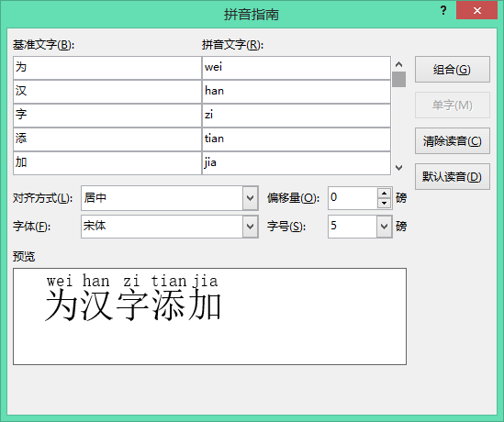This screenshot has height=422, width=504.
Task: Click the base text field containing 为
Action: 107,68
